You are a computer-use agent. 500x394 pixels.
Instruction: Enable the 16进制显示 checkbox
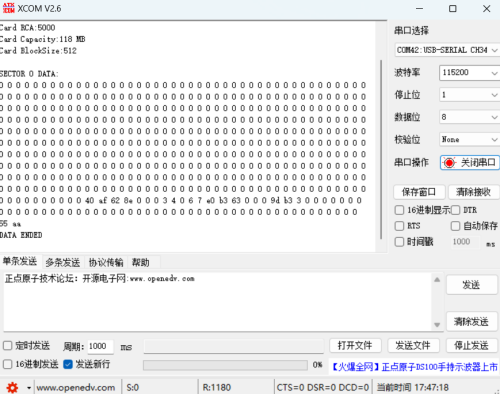click(399, 210)
